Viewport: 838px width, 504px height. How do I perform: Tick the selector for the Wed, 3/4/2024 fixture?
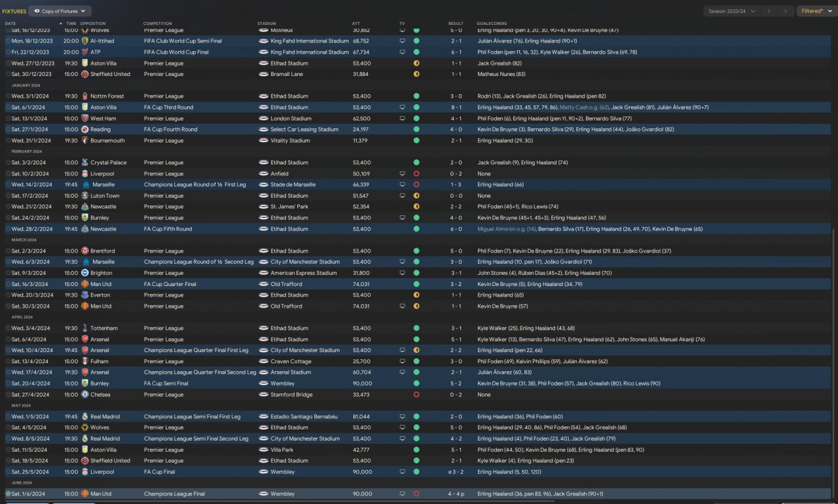(x=8, y=329)
